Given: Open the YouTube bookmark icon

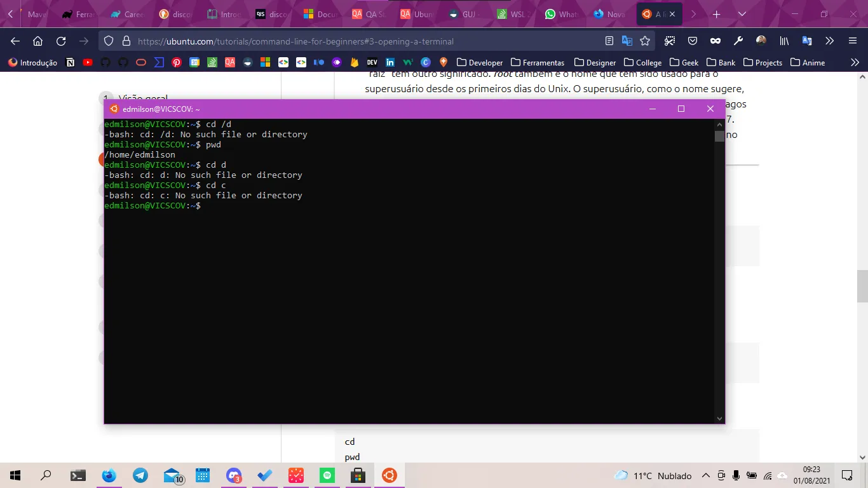Looking at the screenshot, I should point(88,62).
